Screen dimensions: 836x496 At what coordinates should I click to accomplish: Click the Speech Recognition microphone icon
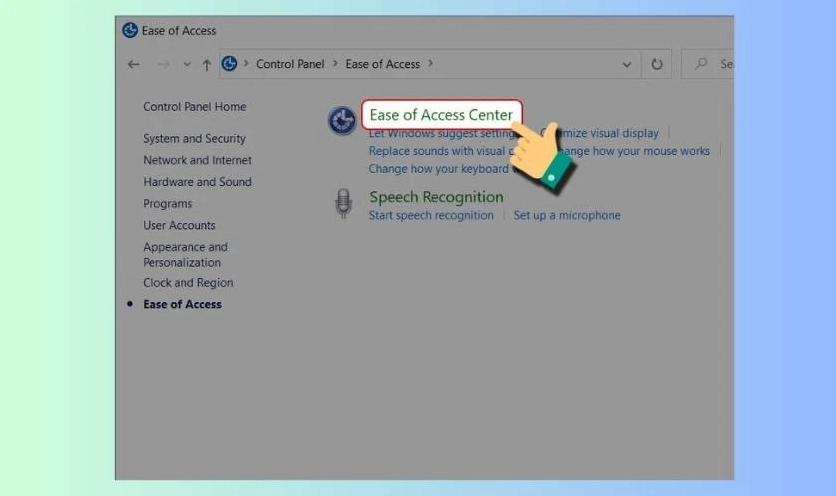(343, 203)
